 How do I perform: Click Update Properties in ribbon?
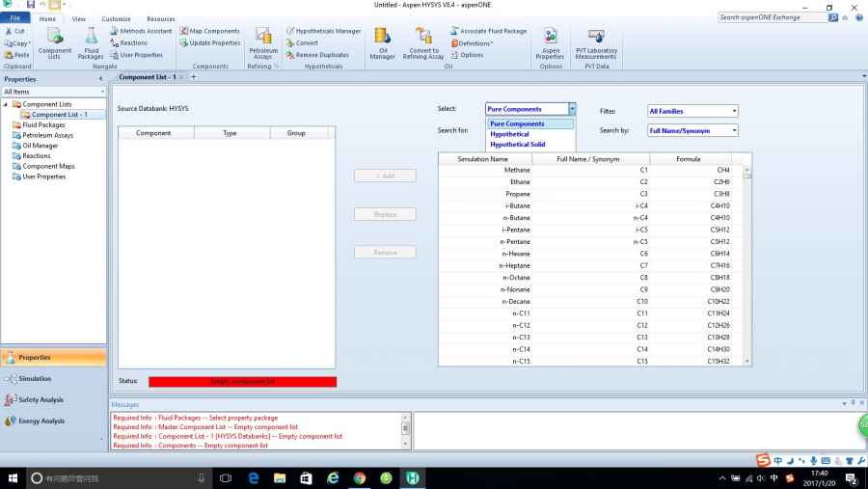point(210,42)
